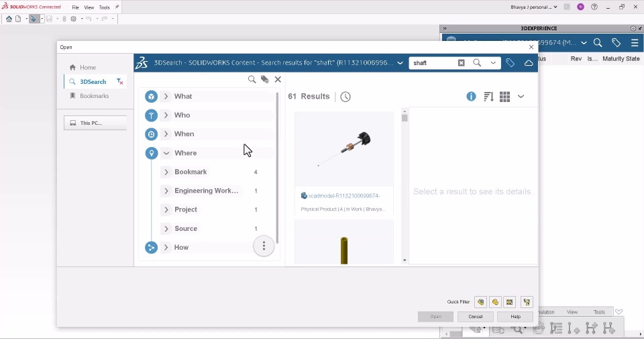Clear the 3DSearch filter icon
The width and height of the screenshot is (644, 339).
point(120,81)
